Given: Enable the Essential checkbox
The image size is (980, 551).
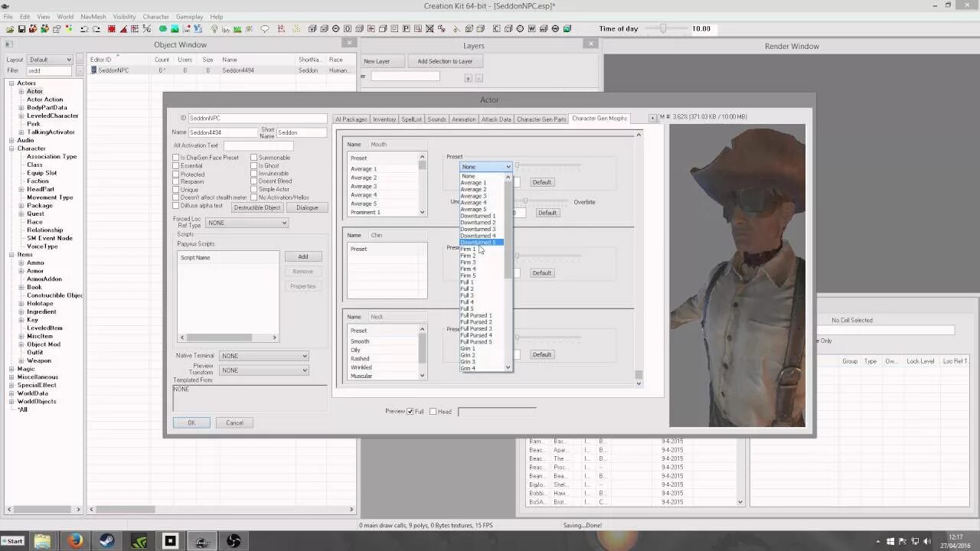Looking at the screenshot, I should (x=176, y=165).
